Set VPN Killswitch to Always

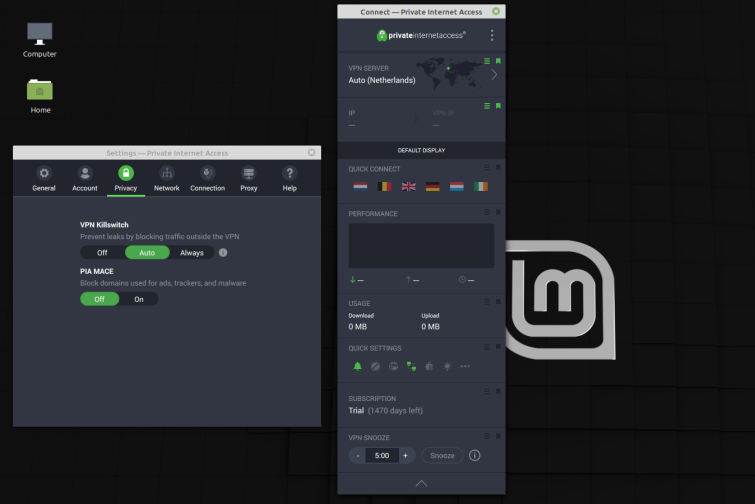[192, 253]
